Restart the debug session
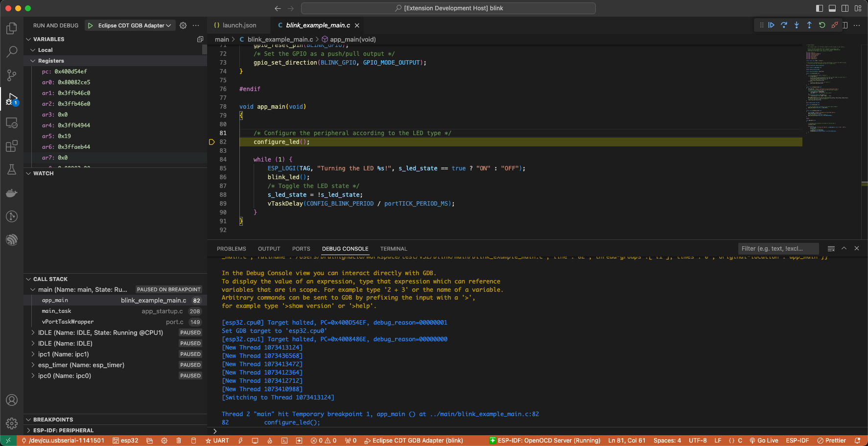Viewport: 868px width, 446px height. [822, 25]
